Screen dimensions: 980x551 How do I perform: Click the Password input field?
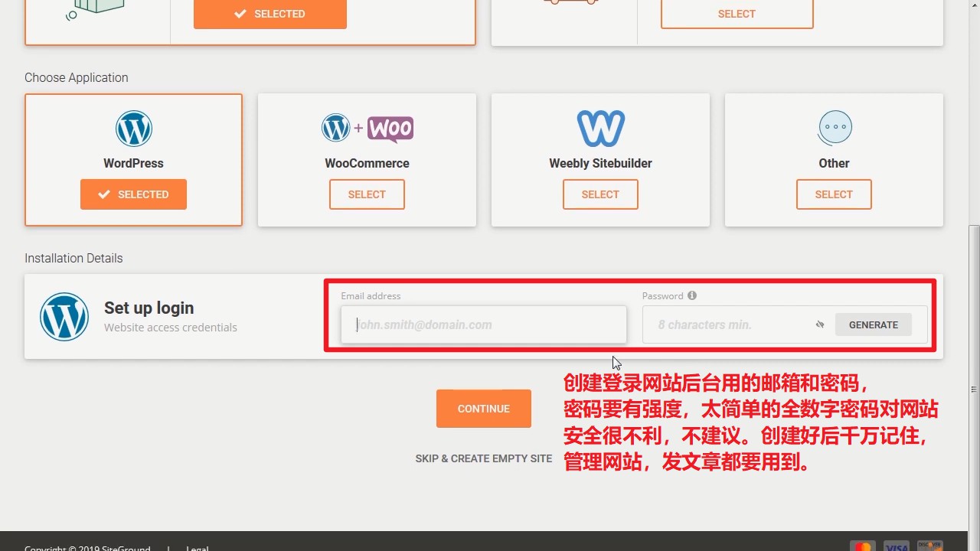727,324
